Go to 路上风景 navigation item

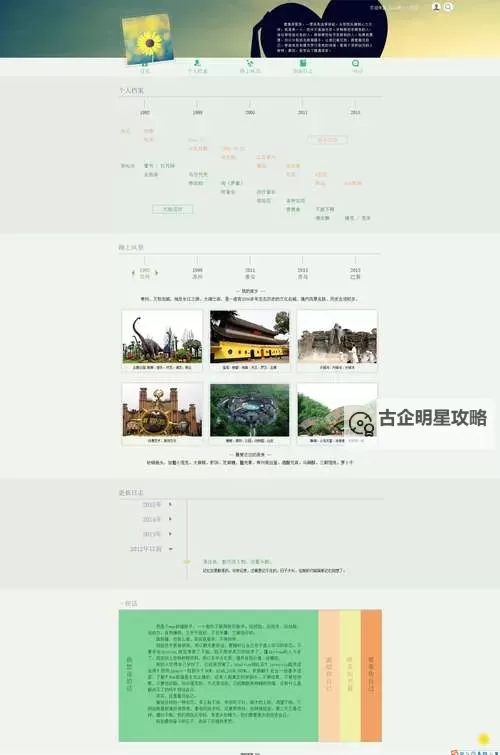click(x=250, y=66)
